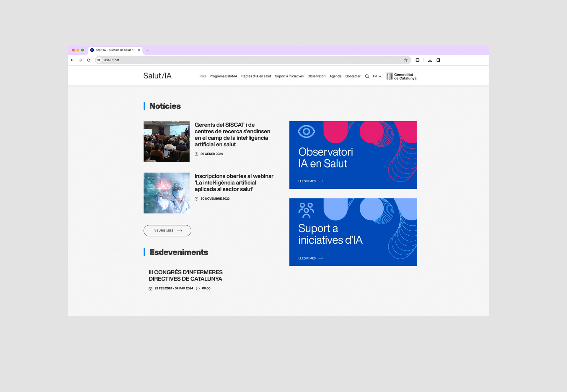Open the browser extensions puzzle icon

[x=417, y=60]
